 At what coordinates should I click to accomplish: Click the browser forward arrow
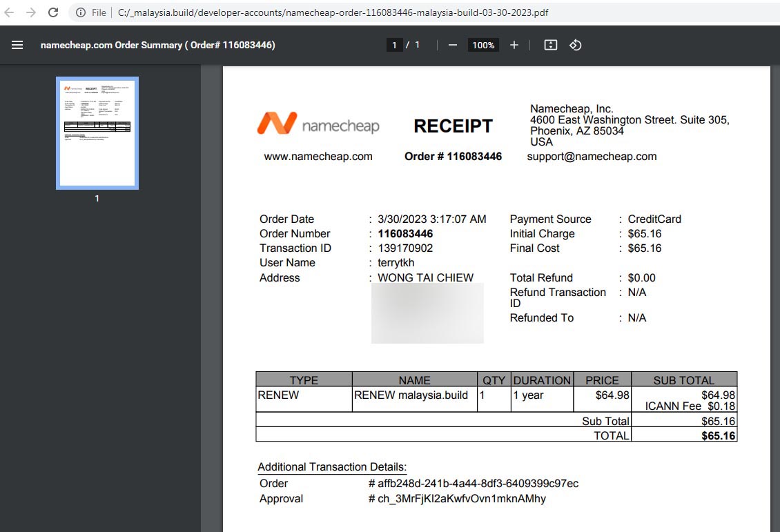[31, 12]
